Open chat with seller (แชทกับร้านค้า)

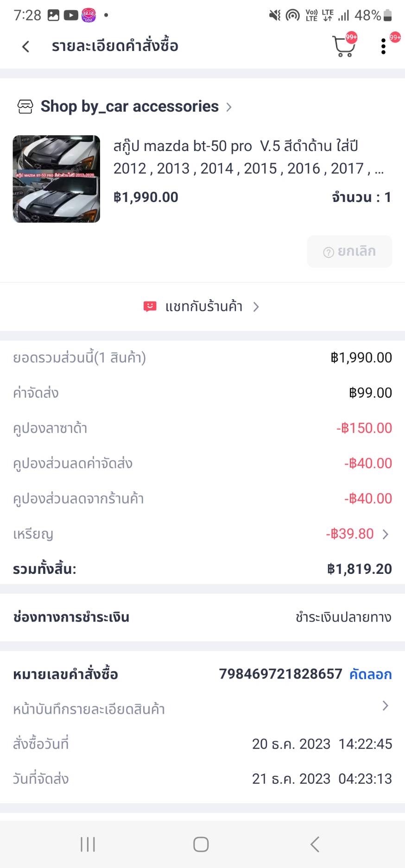204,307
